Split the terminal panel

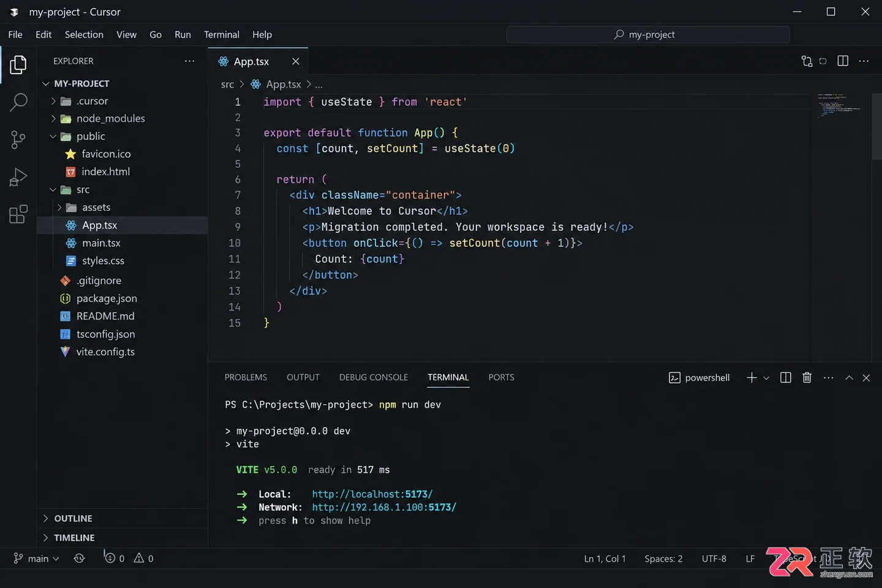tap(786, 378)
